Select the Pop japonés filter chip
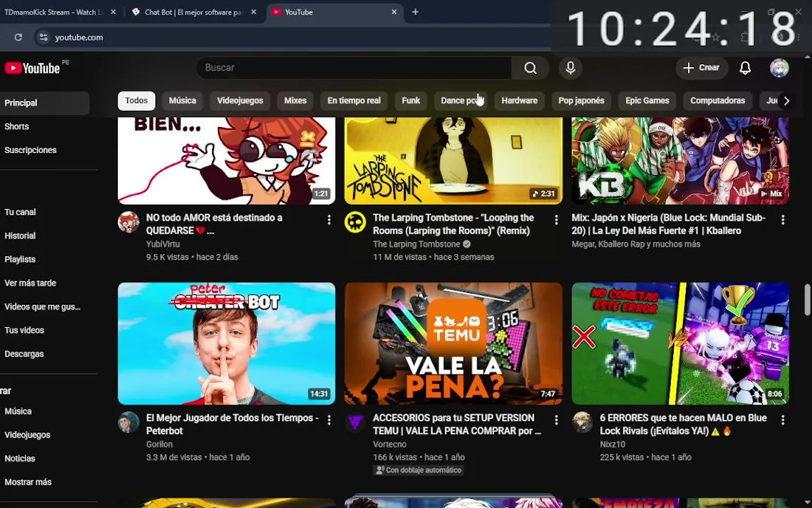Viewport: 812px width, 508px height. (581, 101)
